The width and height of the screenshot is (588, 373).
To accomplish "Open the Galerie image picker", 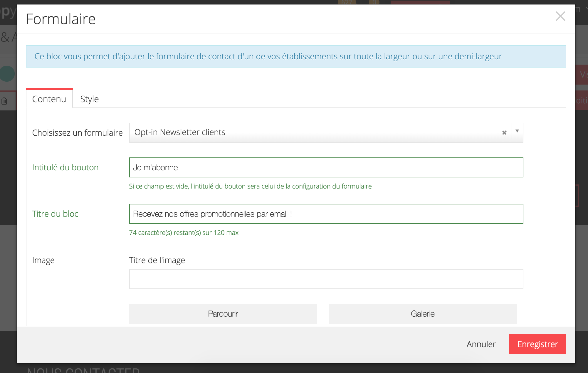I will (423, 314).
